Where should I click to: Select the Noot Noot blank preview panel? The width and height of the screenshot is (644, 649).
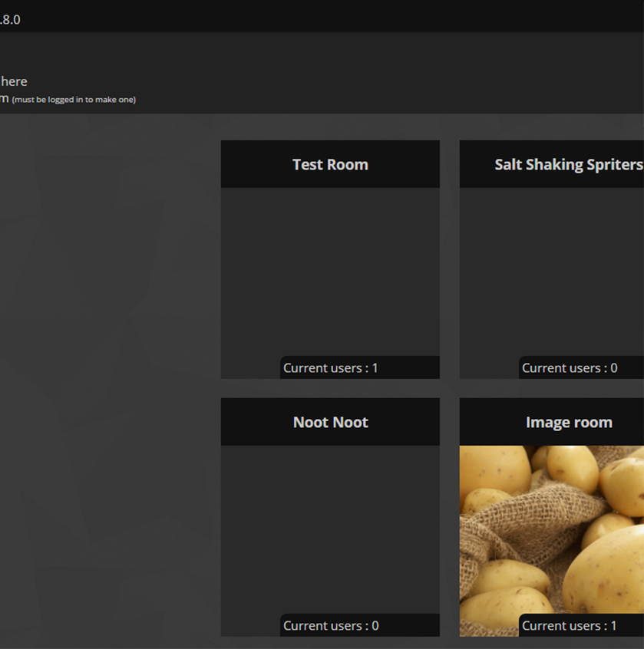tap(330, 528)
